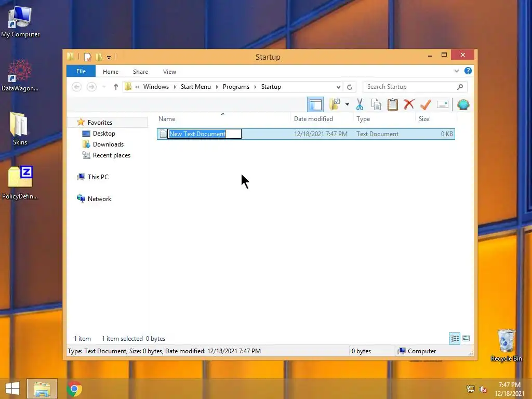Switch to the Share ribbon tab
This screenshot has height=399, width=532.
[x=140, y=72]
